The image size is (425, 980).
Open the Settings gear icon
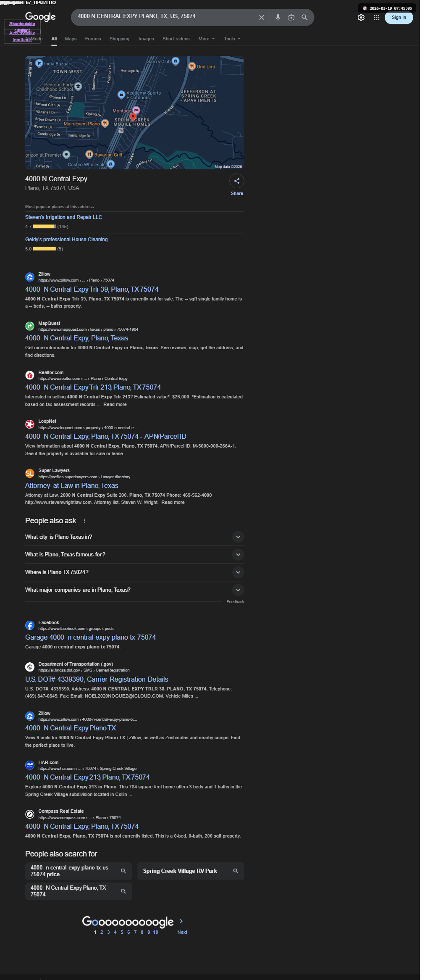point(361,17)
